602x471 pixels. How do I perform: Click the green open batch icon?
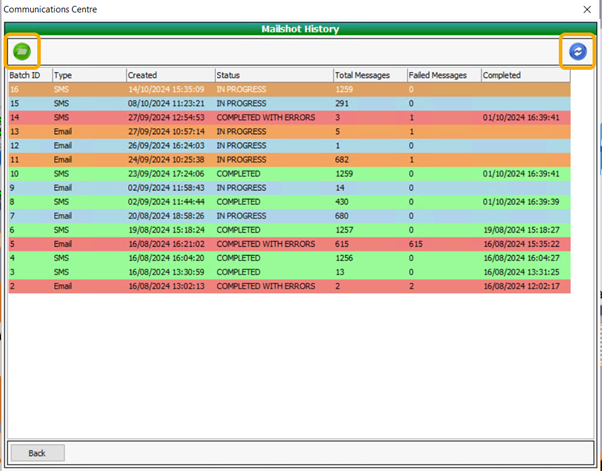[22, 50]
